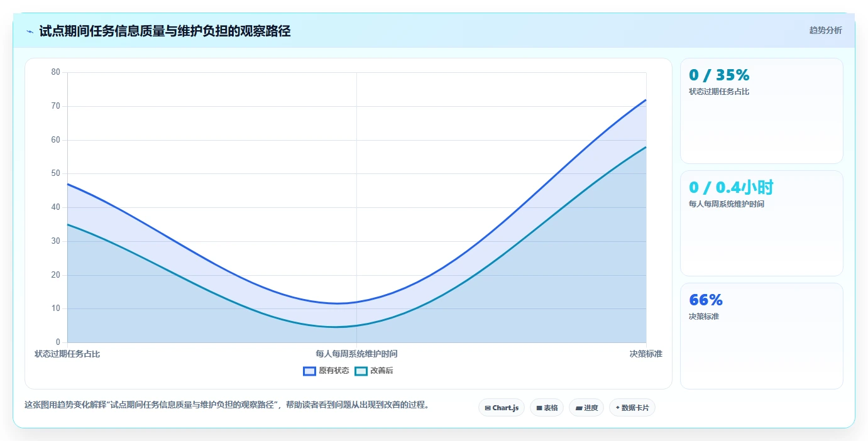Toggle the 改善后 legend item
868x441 pixels.
(374, 371)
